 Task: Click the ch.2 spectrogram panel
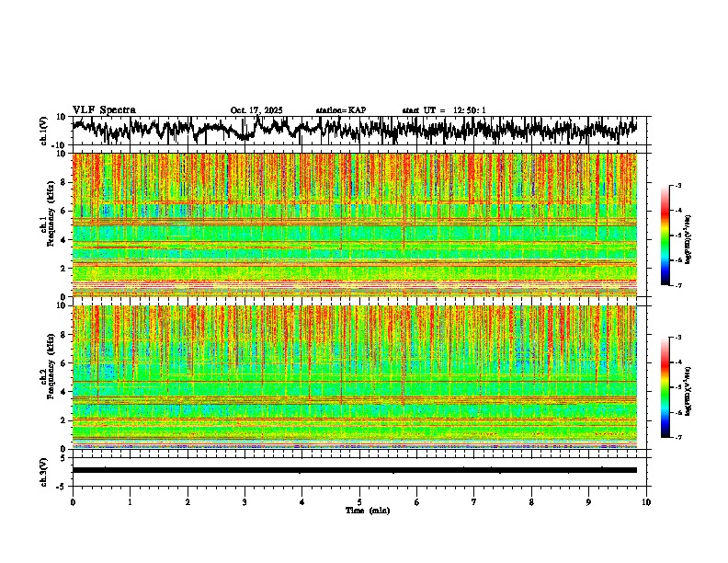tap(355, 377)
